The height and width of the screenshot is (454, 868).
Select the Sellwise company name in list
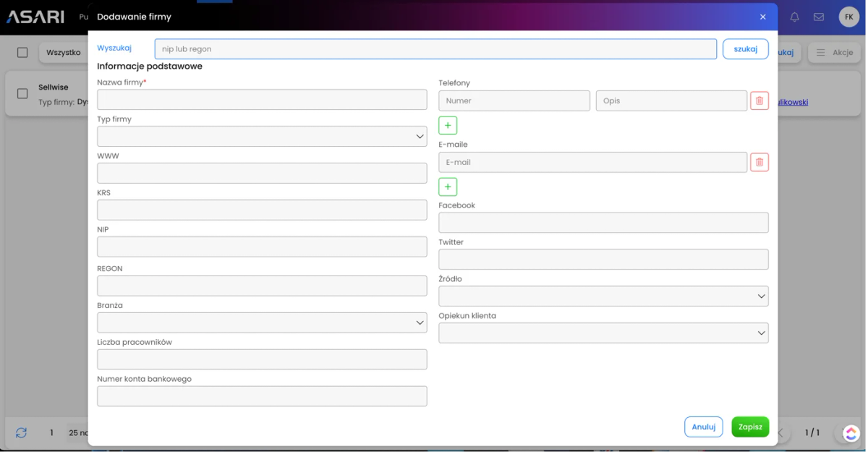click(x=54, y=87)
